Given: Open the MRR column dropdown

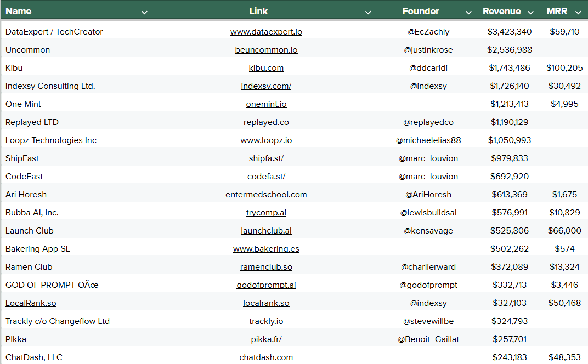Looking at the screenshot, I should 578,11.
